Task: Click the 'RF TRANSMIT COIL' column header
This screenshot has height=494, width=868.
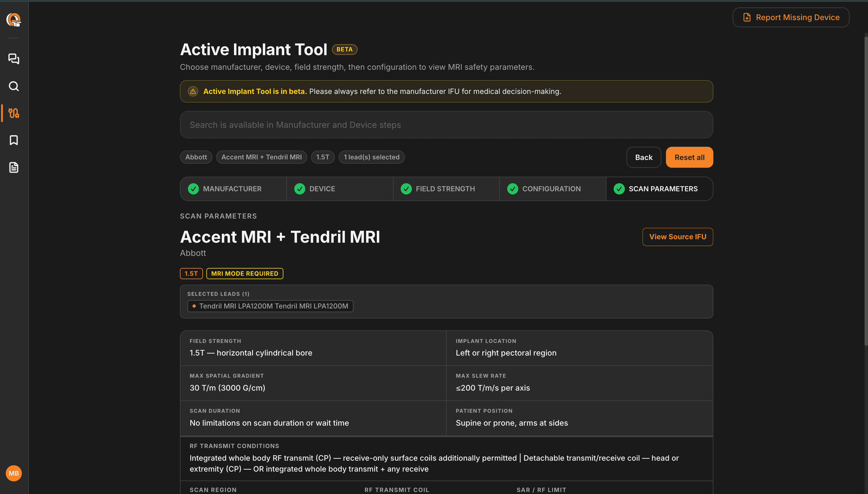Action: click(397, 490)
